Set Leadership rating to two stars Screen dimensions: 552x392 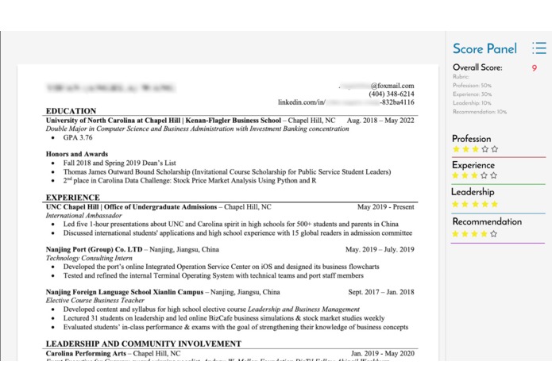point(465,204)
